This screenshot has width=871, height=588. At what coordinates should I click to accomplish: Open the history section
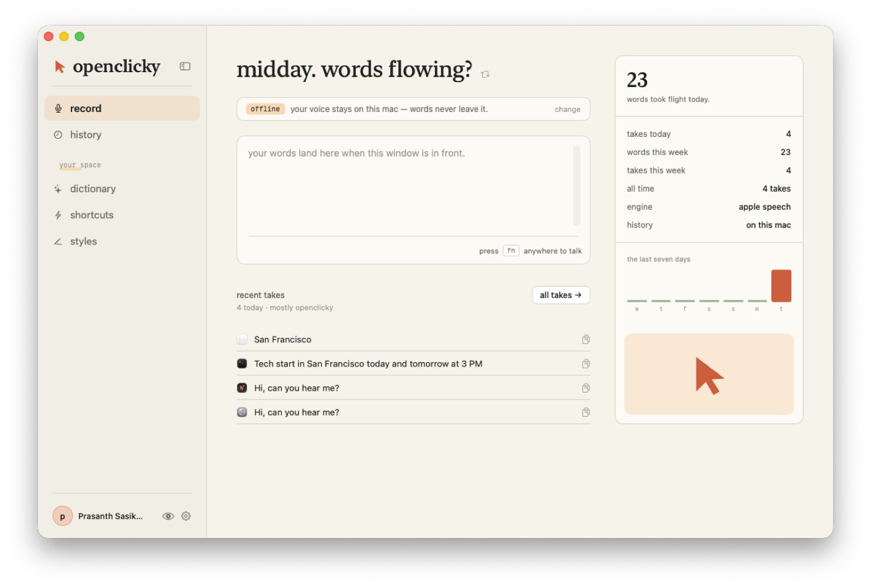tap(122, 135)
